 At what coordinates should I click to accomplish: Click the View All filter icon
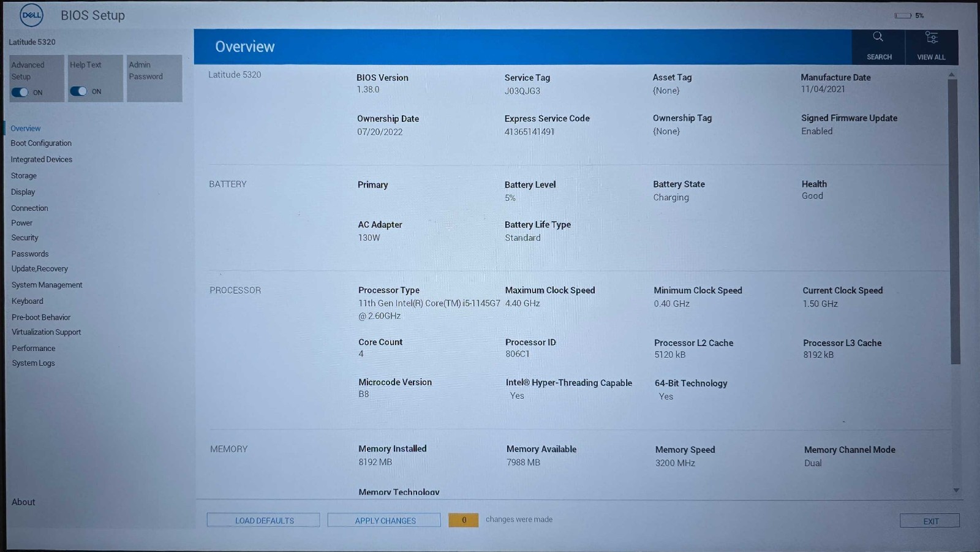coord(931,37)
